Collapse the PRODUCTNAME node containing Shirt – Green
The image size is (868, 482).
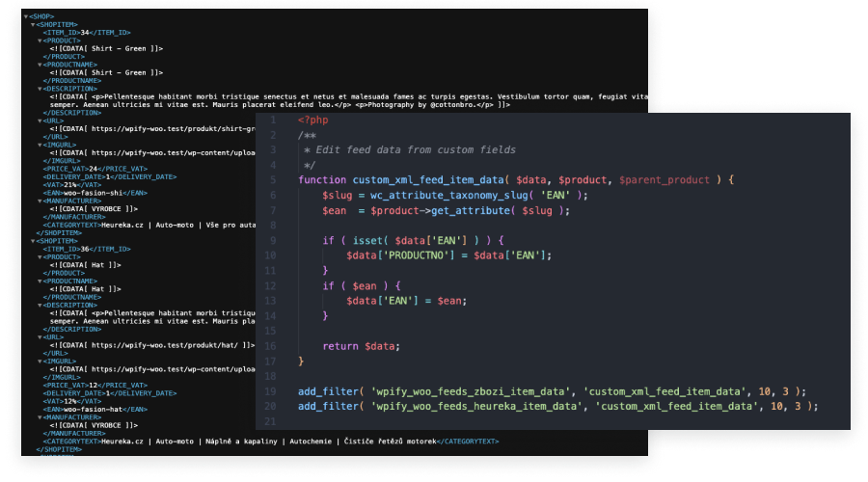point(40,65)
